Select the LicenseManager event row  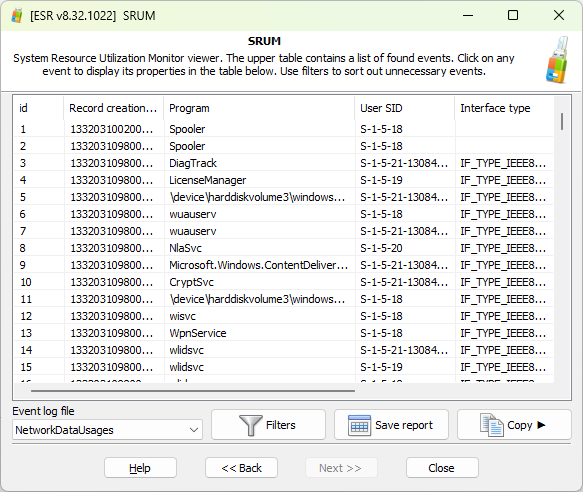pyautogui.click(x=283, y=180)
